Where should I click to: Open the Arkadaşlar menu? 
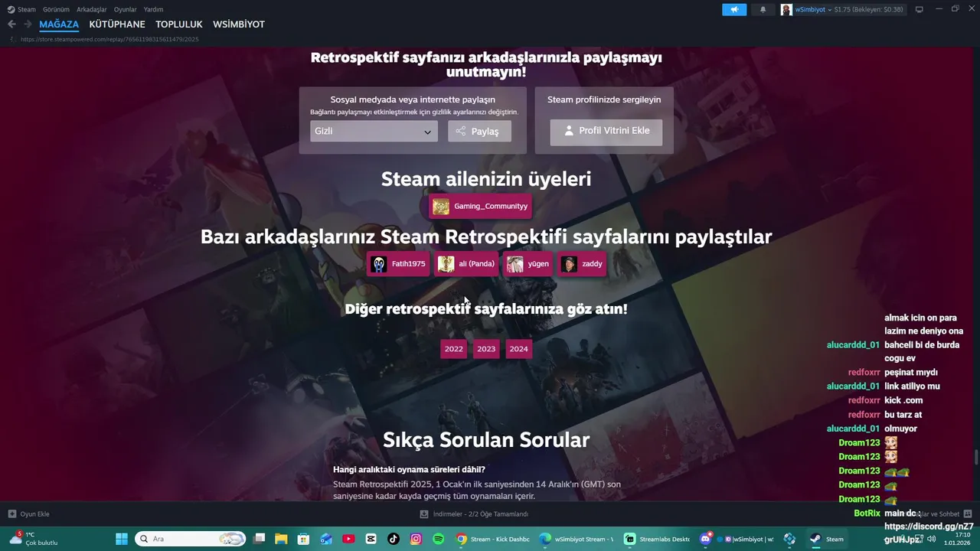(92, 9)
